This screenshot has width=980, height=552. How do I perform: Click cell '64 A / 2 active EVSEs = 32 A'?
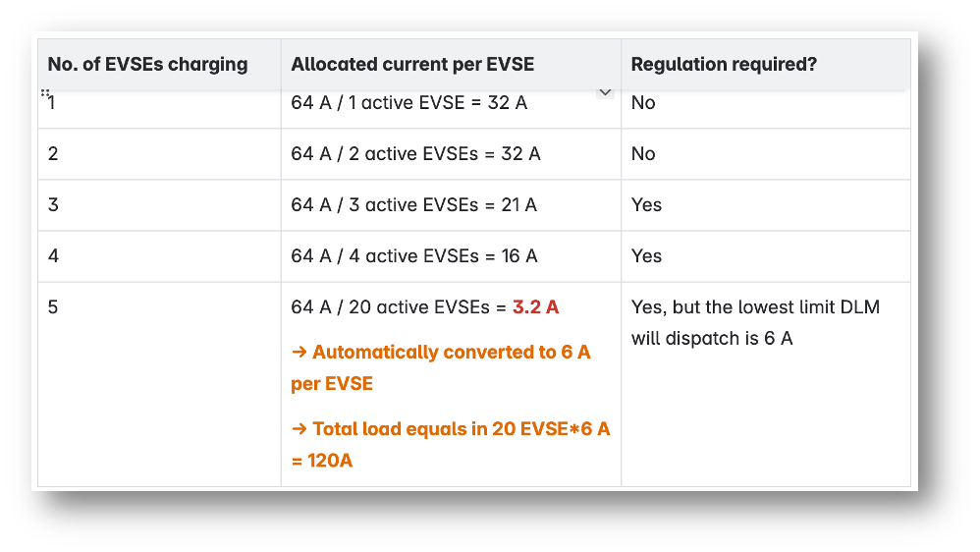tap(452, 154)
